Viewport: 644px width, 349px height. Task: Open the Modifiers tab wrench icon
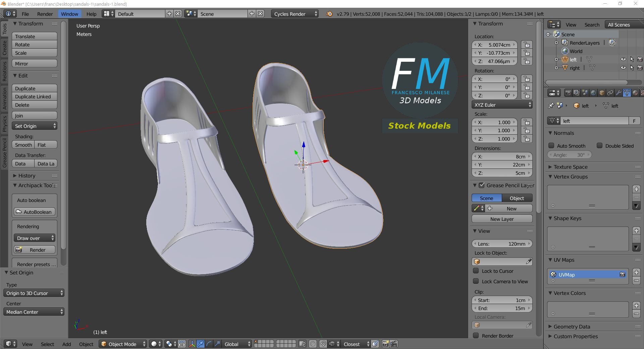(619, 93)
